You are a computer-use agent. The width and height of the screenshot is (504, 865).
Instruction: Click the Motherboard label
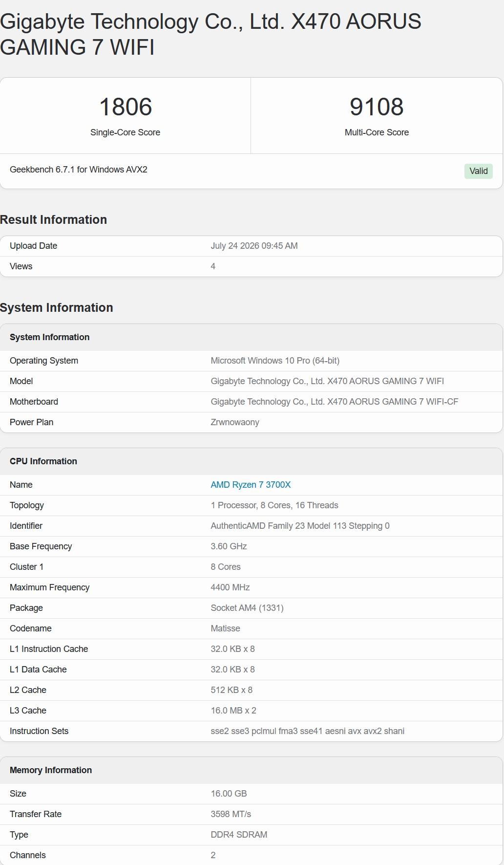pyautogui.click(x=34, y=402)
